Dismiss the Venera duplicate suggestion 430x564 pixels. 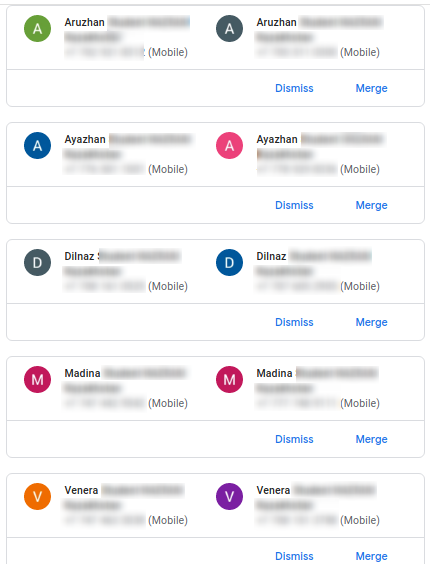point(294,556)
